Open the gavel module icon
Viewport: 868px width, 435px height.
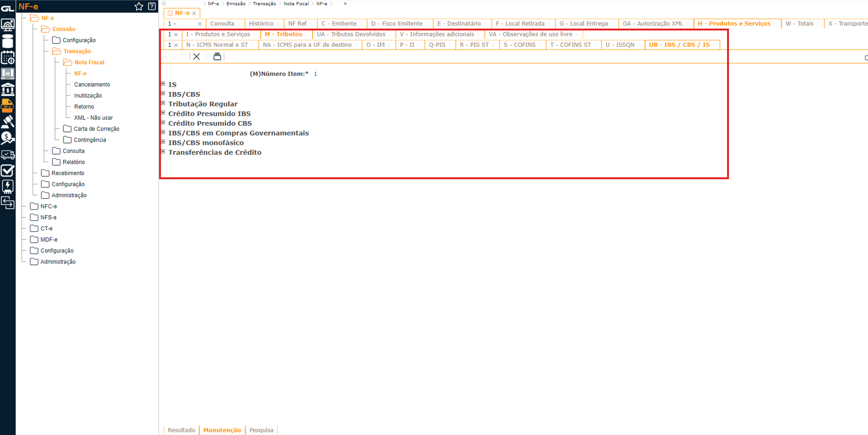pos(7,122)
